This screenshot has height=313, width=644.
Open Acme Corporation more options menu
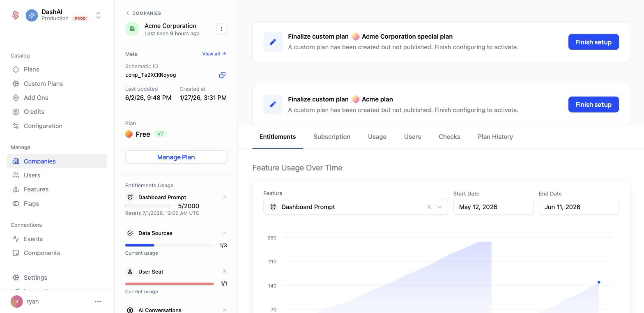point(222,29)
